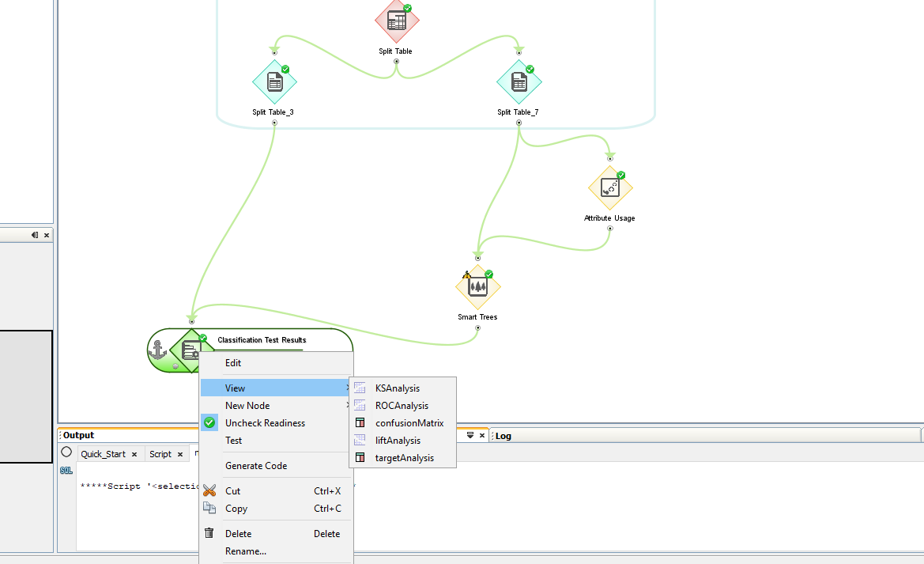Select targetAnalysis from the submenu

click(404, 458)
